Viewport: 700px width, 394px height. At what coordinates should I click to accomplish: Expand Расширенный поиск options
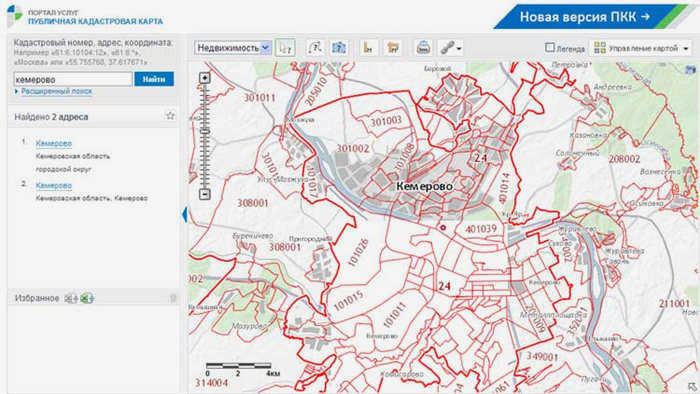57,91
